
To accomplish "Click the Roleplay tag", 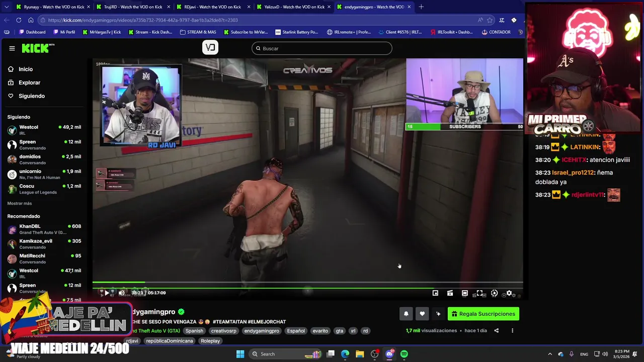I will pyautogui.click(x=210, y=341).
